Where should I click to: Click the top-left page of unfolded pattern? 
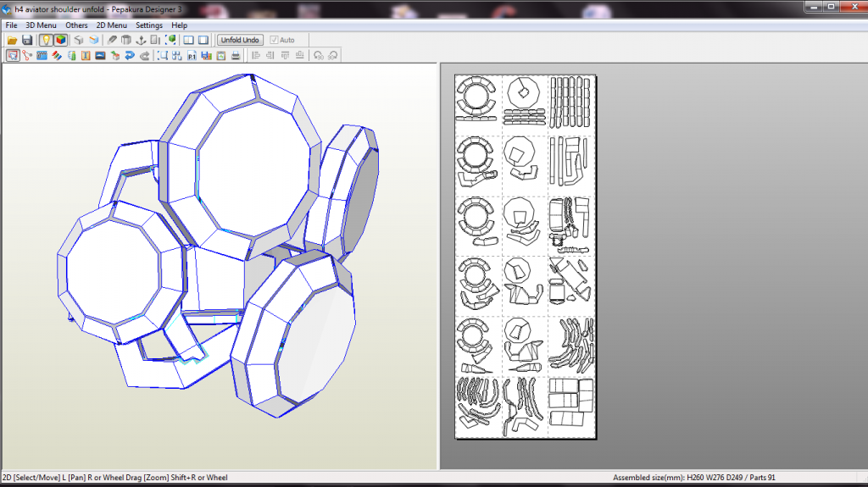478,104
